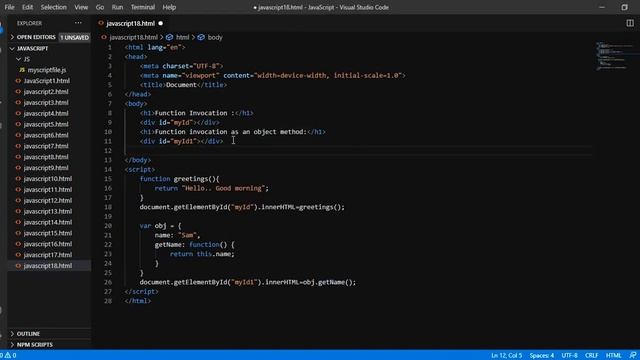The image size is (640, 360).
Task: Click javascript18.html breadcrumb segment
Action: [133, 37]
